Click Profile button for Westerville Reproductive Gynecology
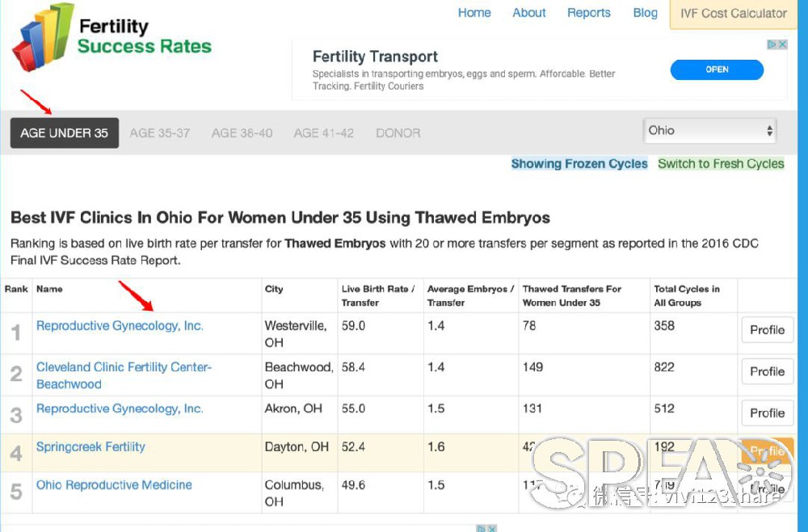The height and width of the screenshot is (532, 808). pyautogui.click(x=768, y=329)
